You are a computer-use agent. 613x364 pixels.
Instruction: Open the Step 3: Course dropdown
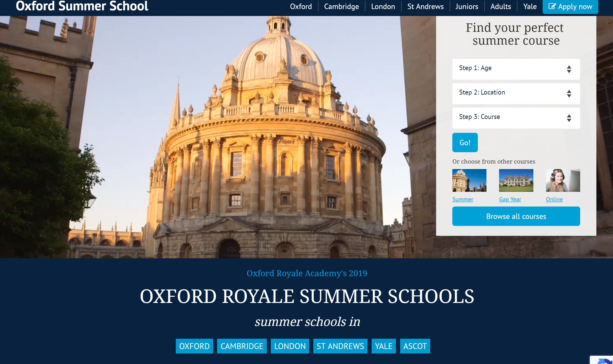(x=516, y=118)
